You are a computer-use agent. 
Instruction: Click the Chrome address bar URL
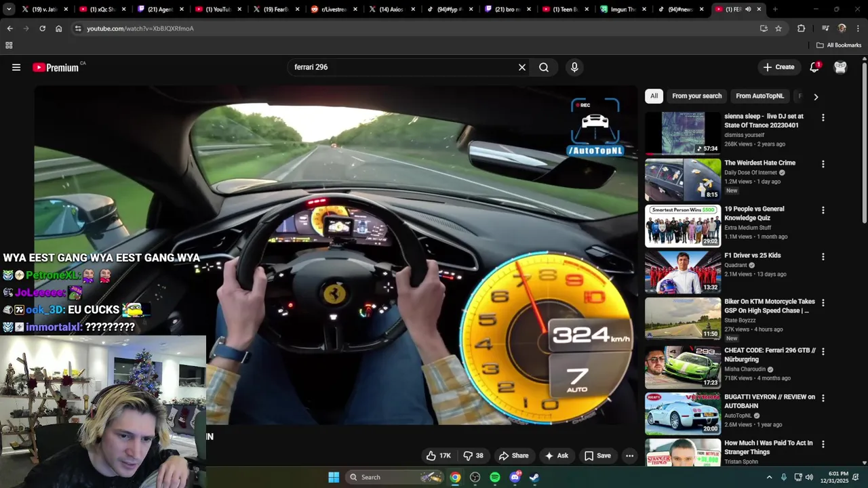pos(140,28)
